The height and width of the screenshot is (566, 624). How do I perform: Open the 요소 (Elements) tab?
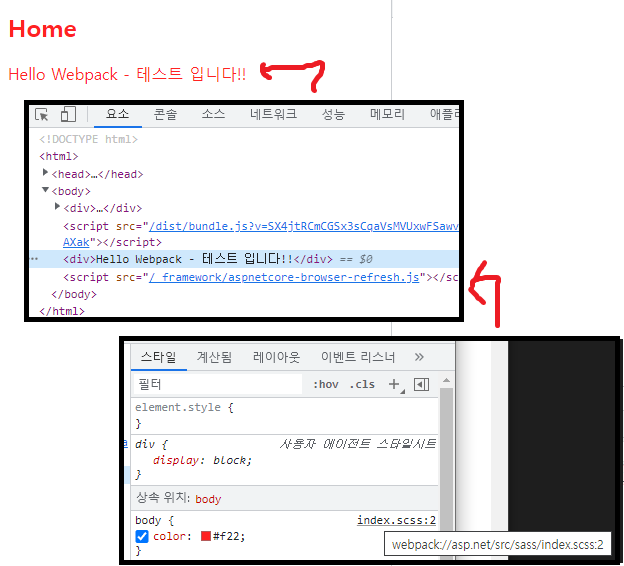117,114
